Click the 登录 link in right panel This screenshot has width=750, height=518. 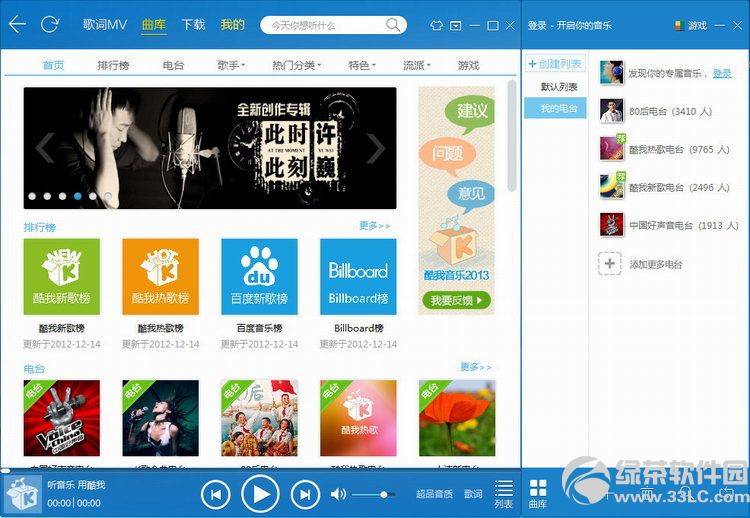tap(722, 73)
